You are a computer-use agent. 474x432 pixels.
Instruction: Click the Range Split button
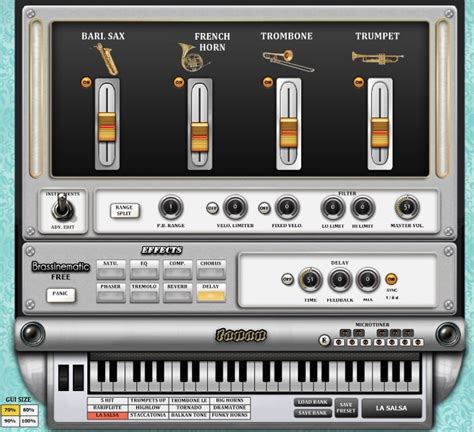tap(124, 210)
